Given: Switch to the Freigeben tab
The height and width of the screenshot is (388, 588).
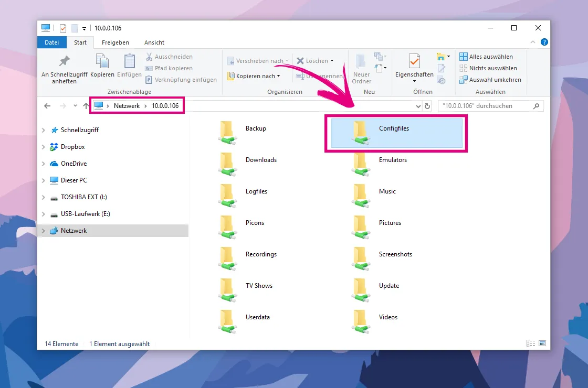Looking at the screenshot, I should 115,42.
